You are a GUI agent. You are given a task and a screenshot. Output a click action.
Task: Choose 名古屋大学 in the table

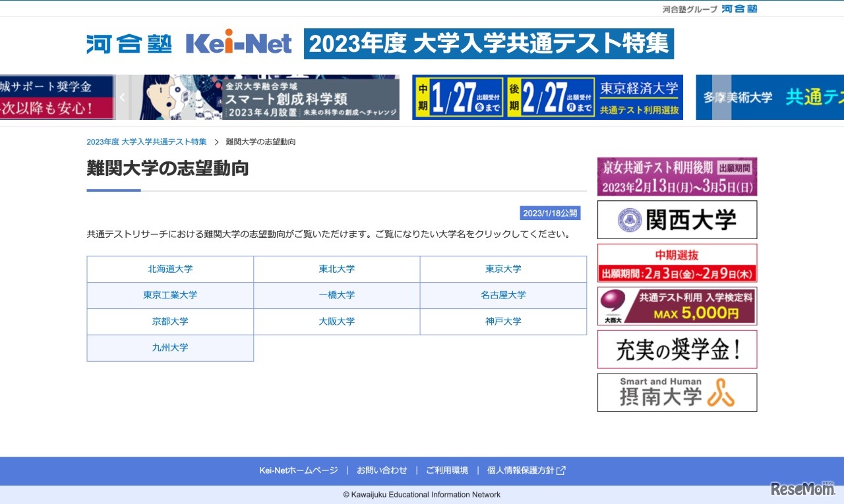tap(503, 295)
